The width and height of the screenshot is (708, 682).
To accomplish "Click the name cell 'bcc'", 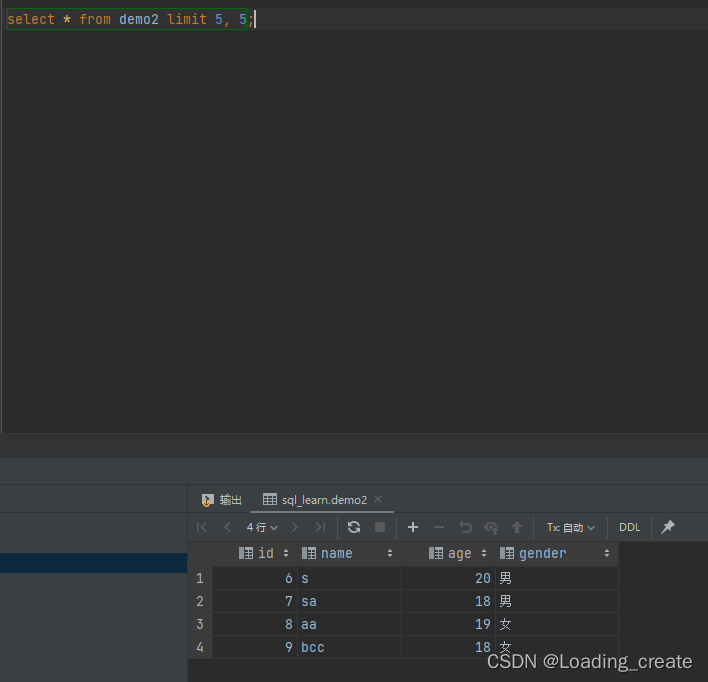I will coord(349,647).
